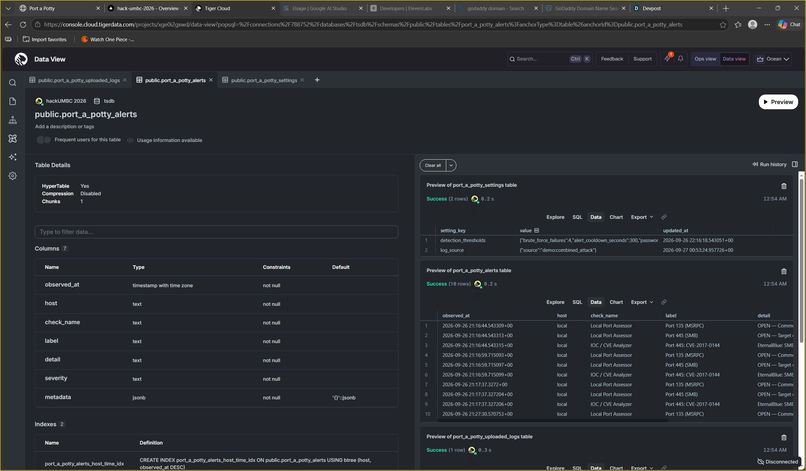Screen dimensions: 806x471
Task: Open Export dropdown in alerts preview
Action: (x=642, y=302)
